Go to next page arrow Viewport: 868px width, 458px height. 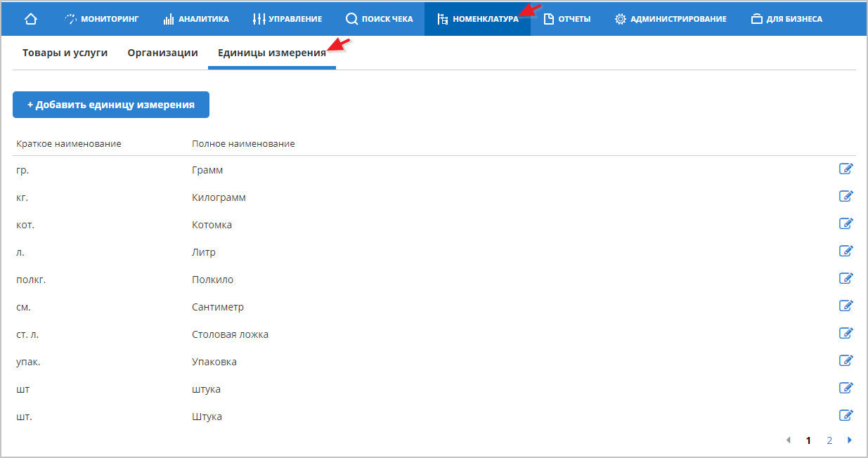[850, 440]
